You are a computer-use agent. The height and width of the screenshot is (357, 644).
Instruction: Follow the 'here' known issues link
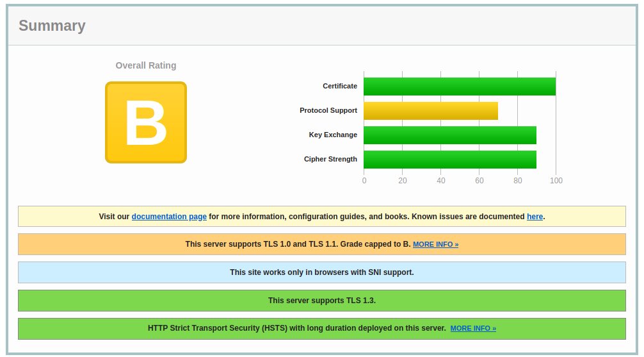tap(535, 217)
